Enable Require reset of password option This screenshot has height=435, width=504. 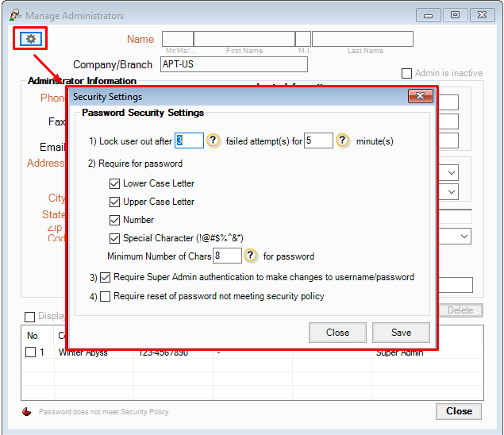click(x=105, y=297)
